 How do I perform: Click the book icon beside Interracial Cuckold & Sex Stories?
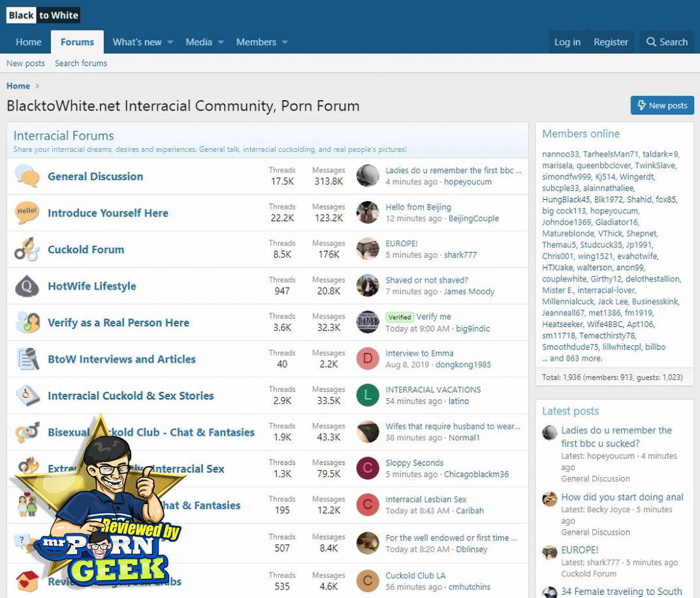[27, 396]
